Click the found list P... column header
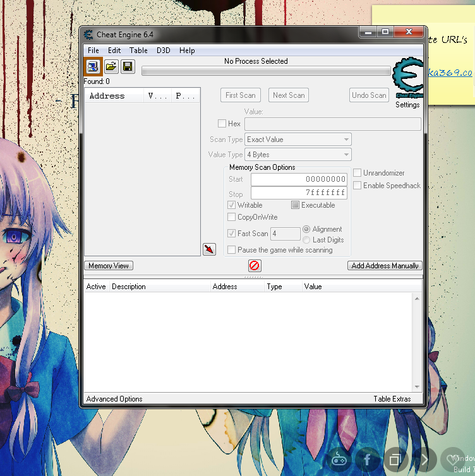Screen dimensions: 475x476 click(x=185, y=96)
